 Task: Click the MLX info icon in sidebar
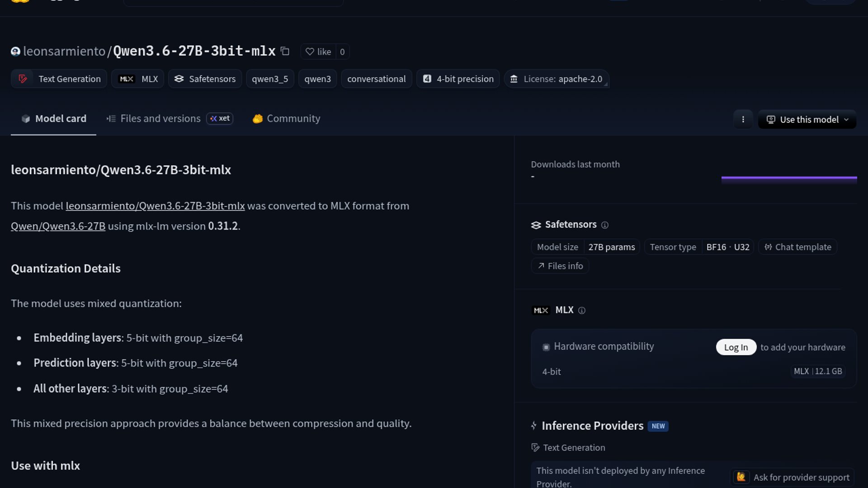pos(582,310)
